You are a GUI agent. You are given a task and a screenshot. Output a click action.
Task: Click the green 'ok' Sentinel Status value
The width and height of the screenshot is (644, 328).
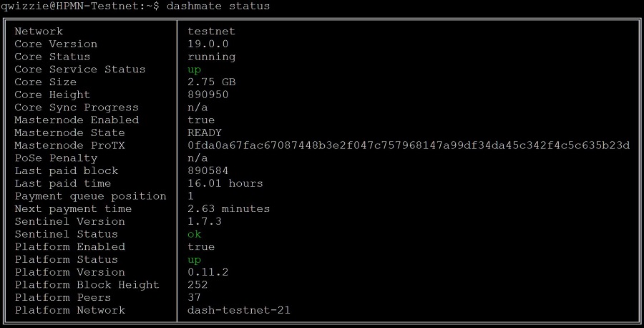(x=194, y=234)
